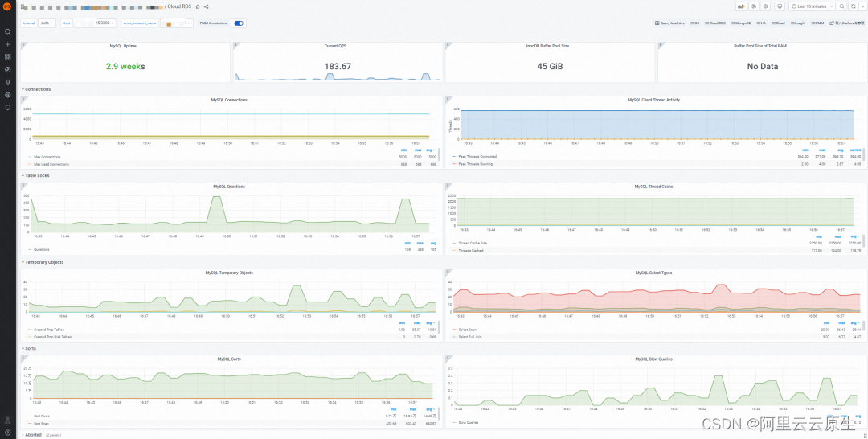Expand the Aborted row

pos(31,435)
